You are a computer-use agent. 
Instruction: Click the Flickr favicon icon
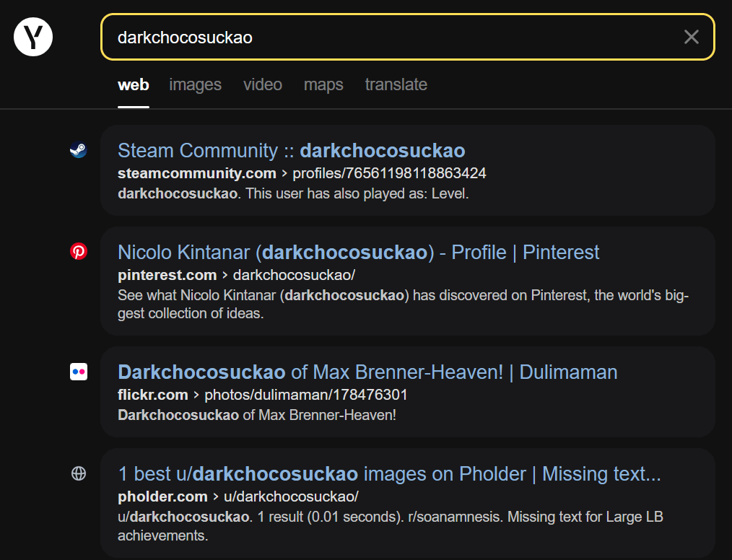pos(79,372)
